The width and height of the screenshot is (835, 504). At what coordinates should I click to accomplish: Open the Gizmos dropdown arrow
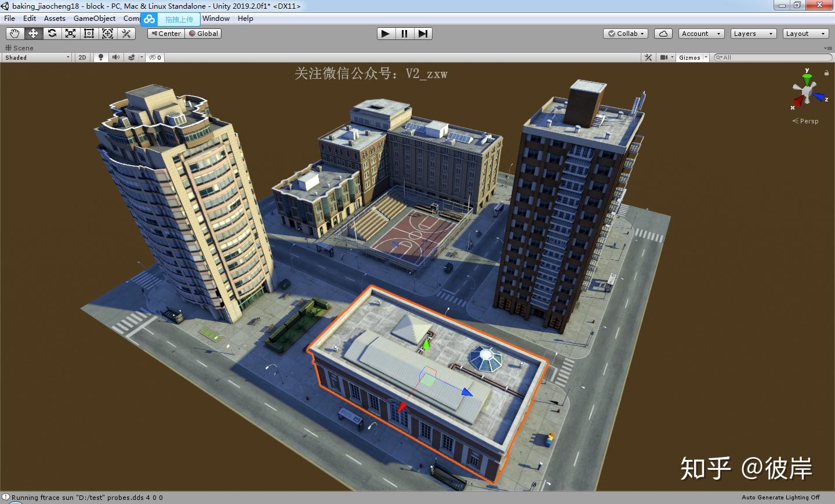[x=706, y=57]
